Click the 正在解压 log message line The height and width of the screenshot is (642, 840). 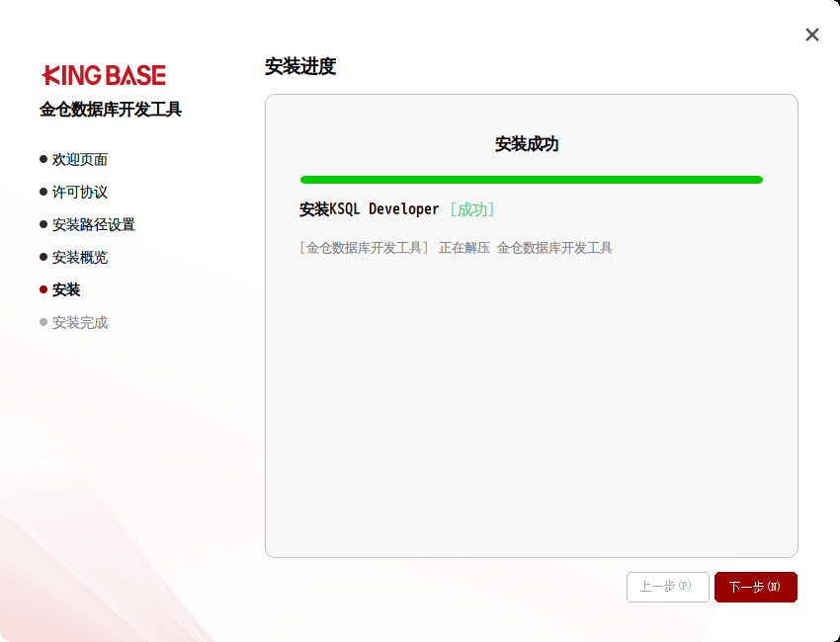456,248
